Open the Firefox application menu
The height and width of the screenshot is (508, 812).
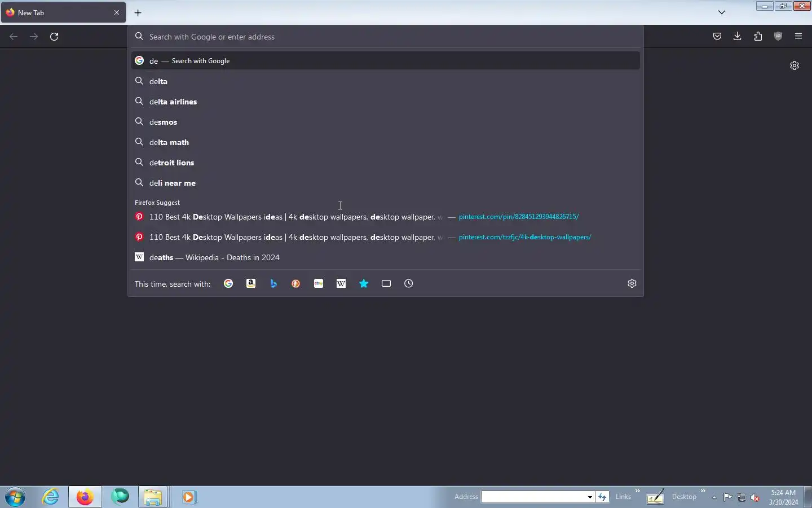coord(798,36)
